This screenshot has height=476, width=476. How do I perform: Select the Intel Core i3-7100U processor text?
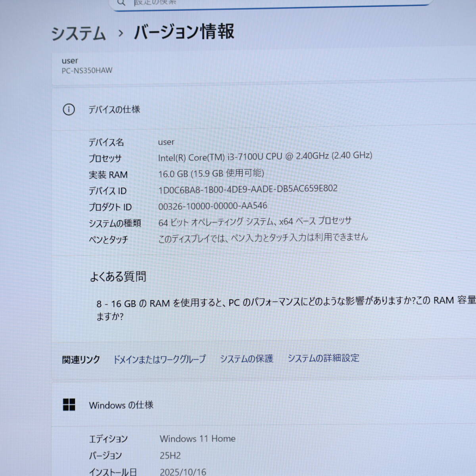[265, 156]
